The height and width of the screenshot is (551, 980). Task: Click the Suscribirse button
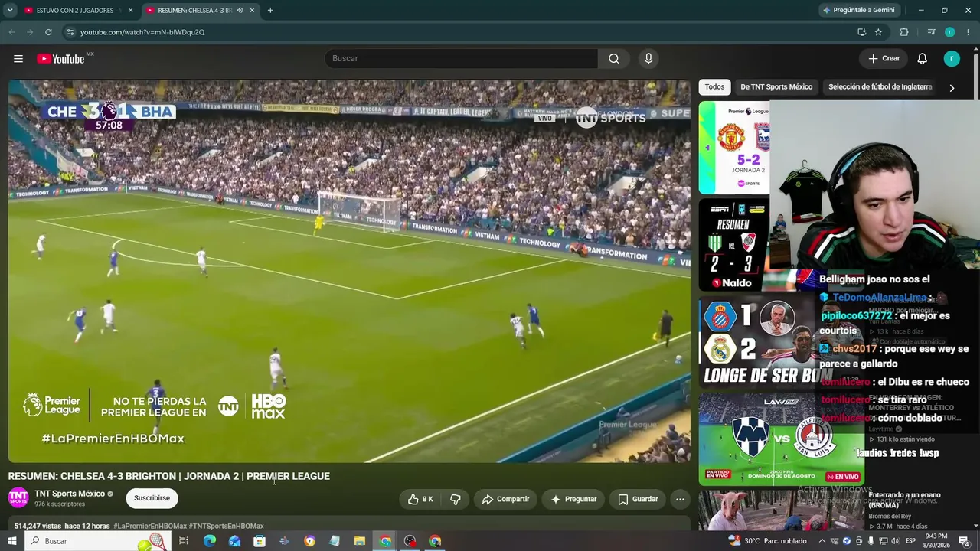(152, 498)
